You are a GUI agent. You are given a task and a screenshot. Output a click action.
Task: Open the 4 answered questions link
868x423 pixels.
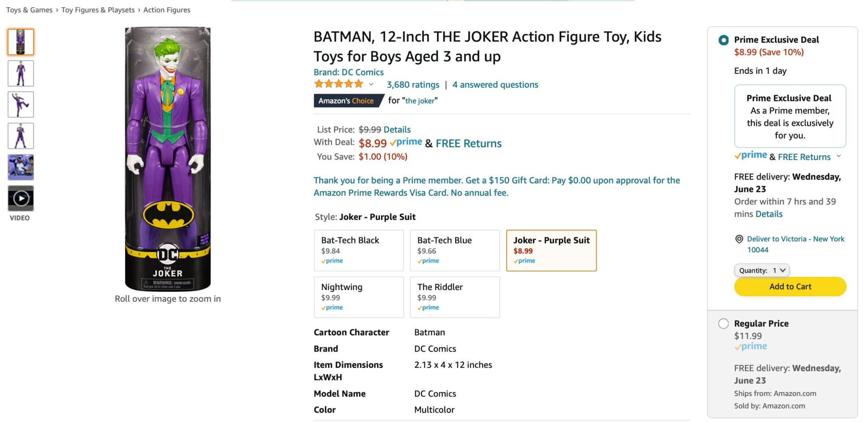[495, 85]
